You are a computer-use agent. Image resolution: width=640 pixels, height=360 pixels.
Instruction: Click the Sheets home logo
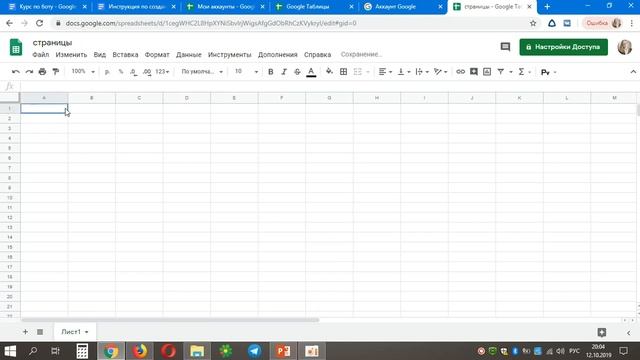(16, 47)
